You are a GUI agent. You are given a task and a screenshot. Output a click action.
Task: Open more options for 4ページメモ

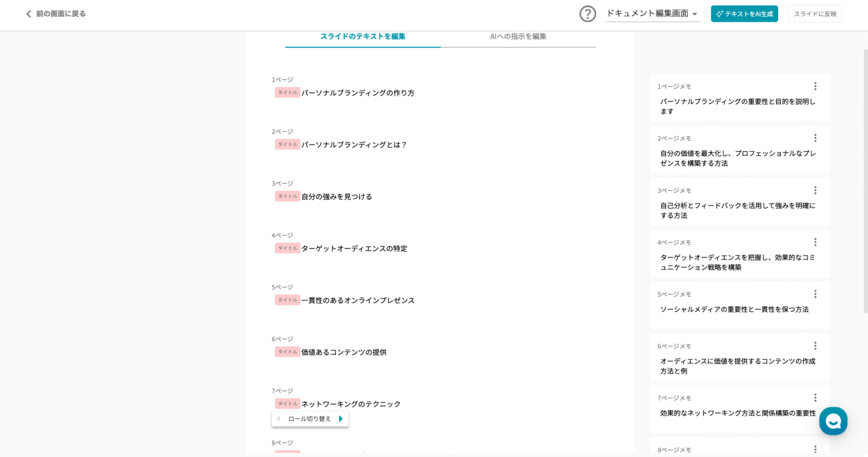815,242
